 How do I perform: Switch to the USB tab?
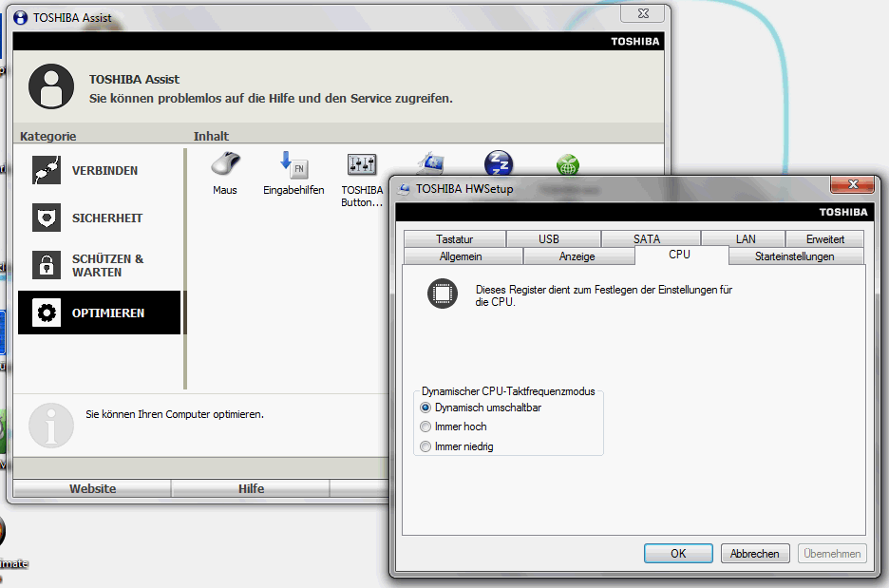click(554, 238)
